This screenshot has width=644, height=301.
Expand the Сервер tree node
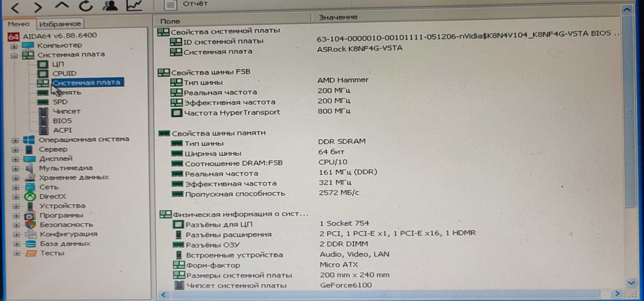pyautogui.click(x=15, y=150)
